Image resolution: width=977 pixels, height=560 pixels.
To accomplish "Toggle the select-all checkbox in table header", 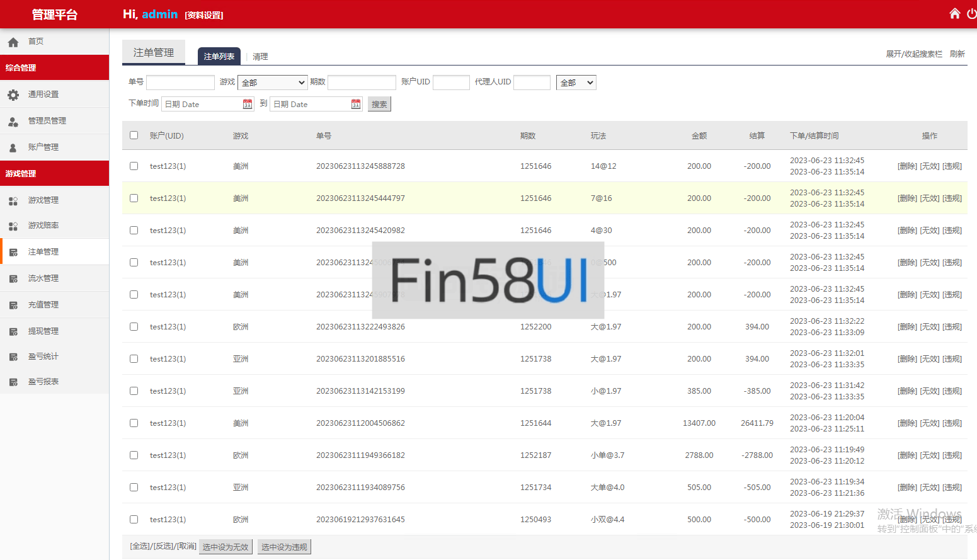I will click(134, 135).
